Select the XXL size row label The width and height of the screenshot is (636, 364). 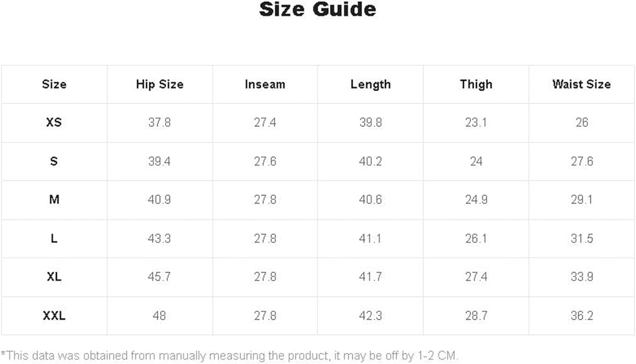pos(54,316)
